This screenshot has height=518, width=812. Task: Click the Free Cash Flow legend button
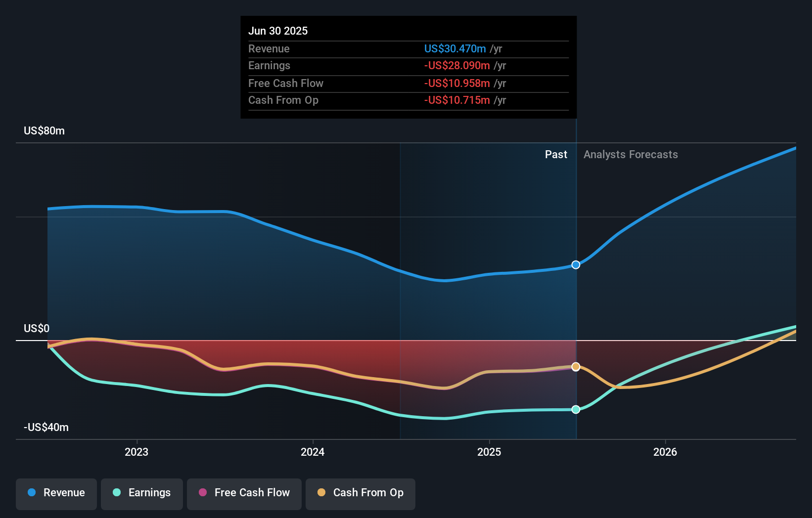pyautogui.click(x=244, y=494)
